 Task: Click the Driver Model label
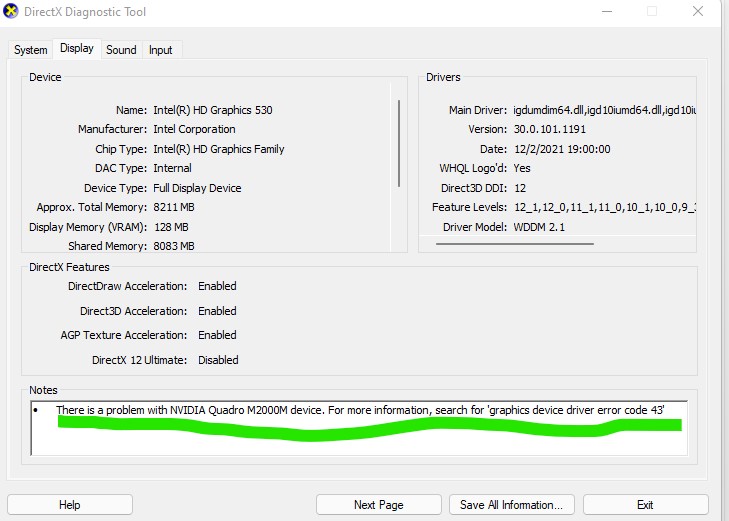pos(475,227)
